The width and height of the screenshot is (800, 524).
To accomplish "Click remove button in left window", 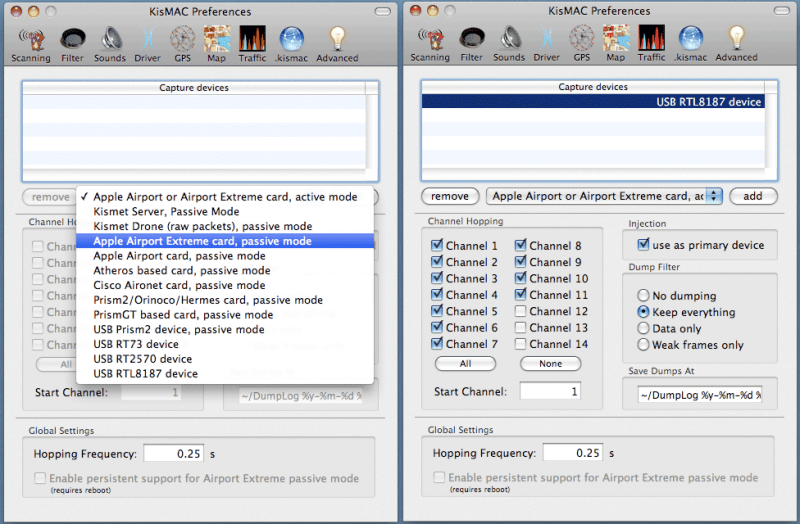I will [x=50, y=197].
